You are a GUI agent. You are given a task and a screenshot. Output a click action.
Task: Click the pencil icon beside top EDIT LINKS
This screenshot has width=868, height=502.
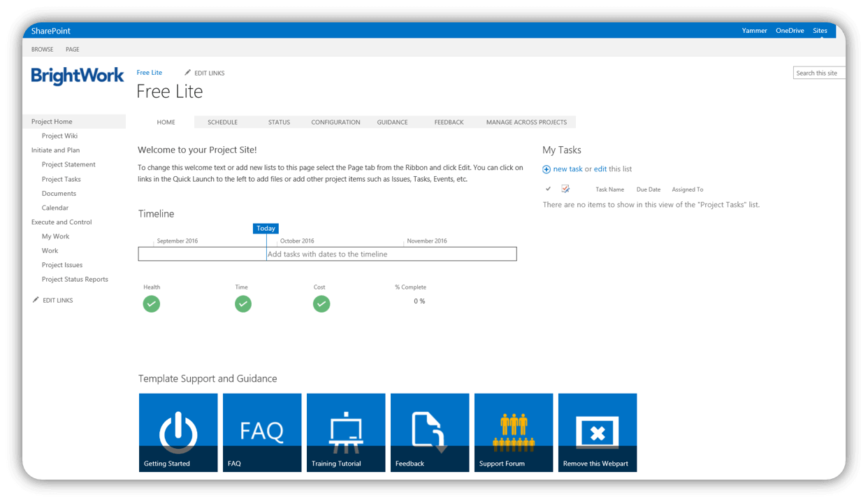pos(187,73)
